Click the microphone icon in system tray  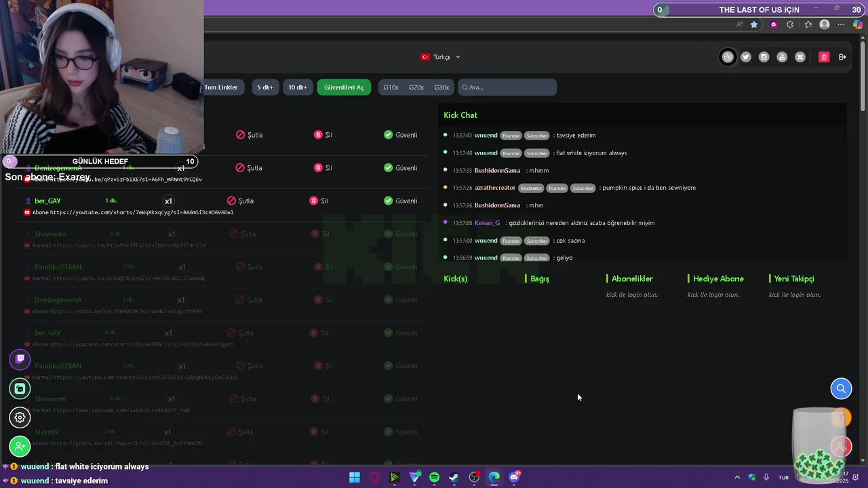point(766,477)
